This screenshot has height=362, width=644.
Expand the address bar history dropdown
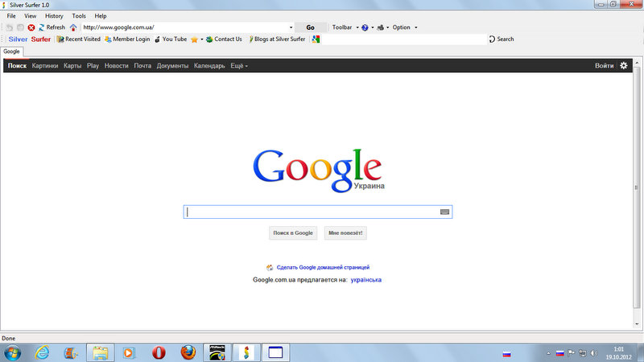[x=291, y=27]
